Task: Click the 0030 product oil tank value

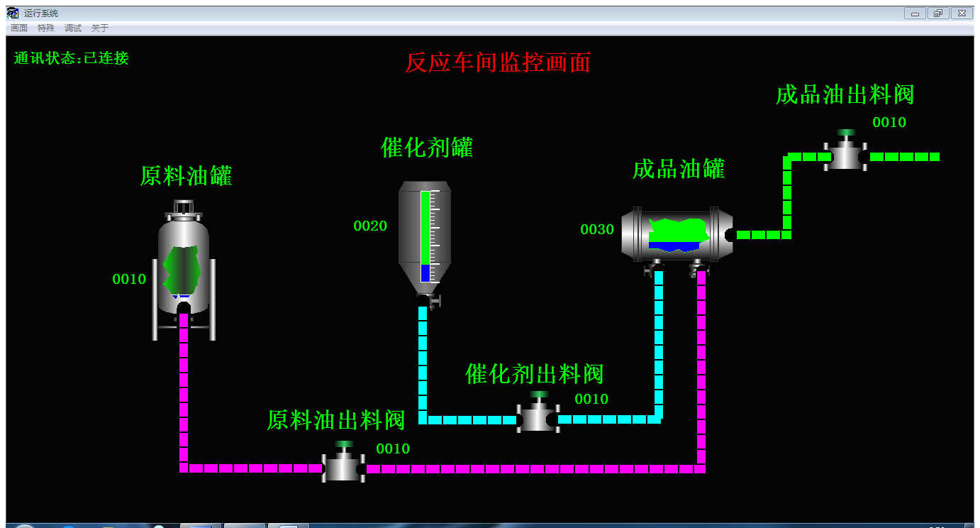Action: click(x=597, y=229)
